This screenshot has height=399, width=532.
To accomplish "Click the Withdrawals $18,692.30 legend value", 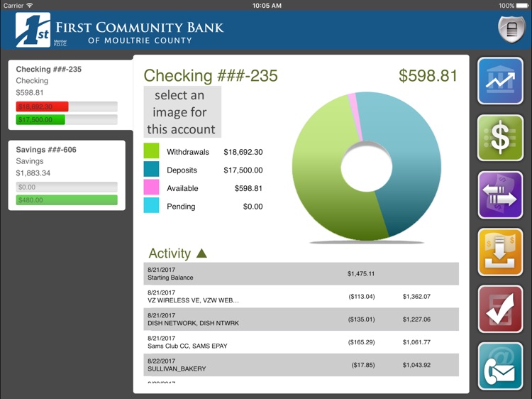I will click(x=243, y=152).
